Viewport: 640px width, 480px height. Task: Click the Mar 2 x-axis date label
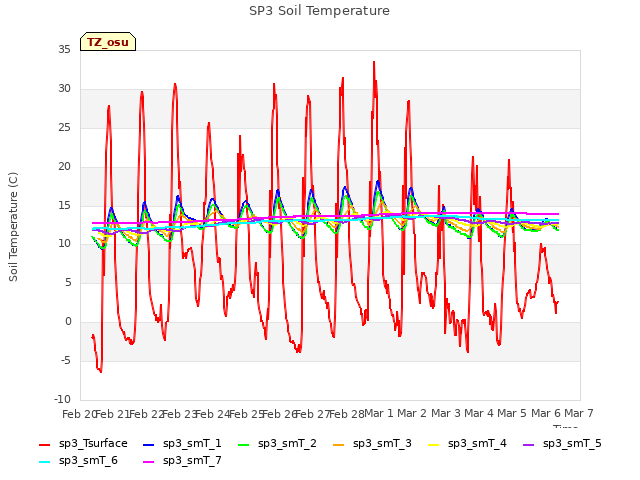point(412,414)
